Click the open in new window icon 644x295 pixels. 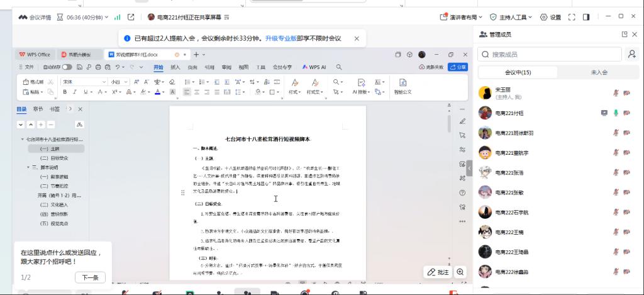click(x=131, y=17)
